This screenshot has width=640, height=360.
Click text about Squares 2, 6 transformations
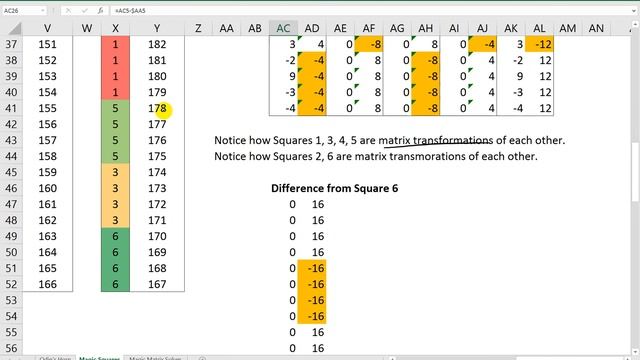click(x=376, y=156)
